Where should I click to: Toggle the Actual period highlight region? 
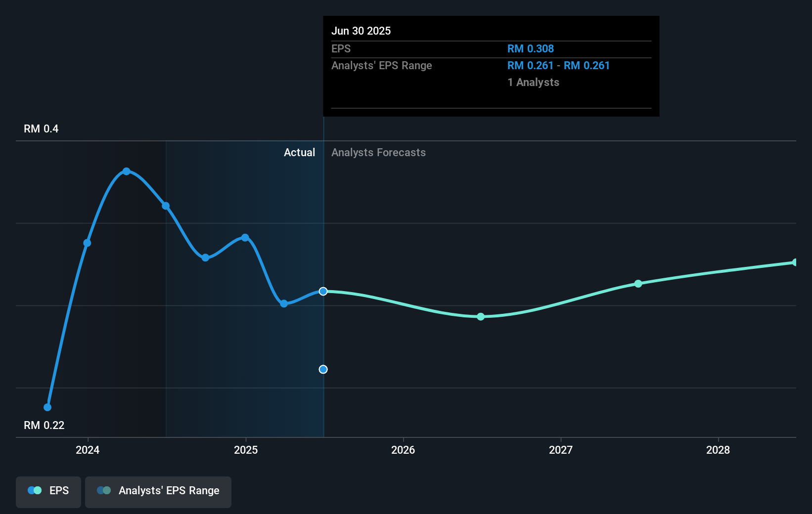(x=245, y=289)
